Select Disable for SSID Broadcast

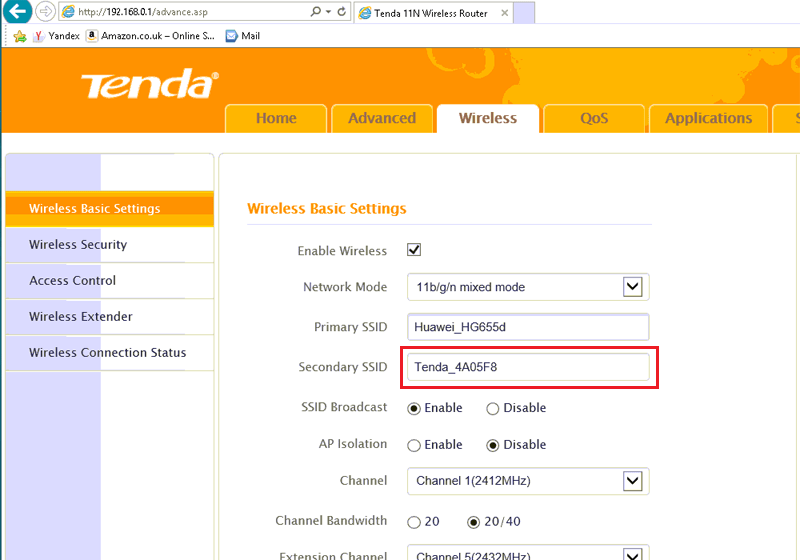pyautogui.click(x=492, y=409)
